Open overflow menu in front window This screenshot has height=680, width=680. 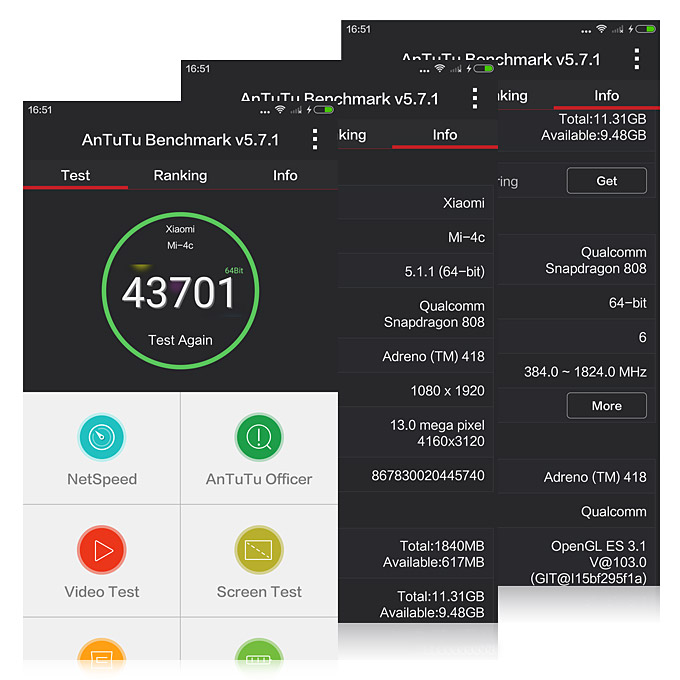[x=315, y=140]
